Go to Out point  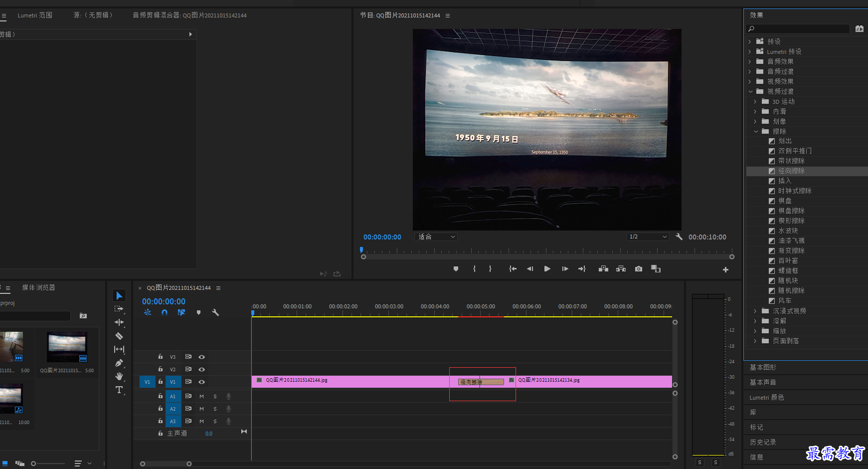[582, 269]
